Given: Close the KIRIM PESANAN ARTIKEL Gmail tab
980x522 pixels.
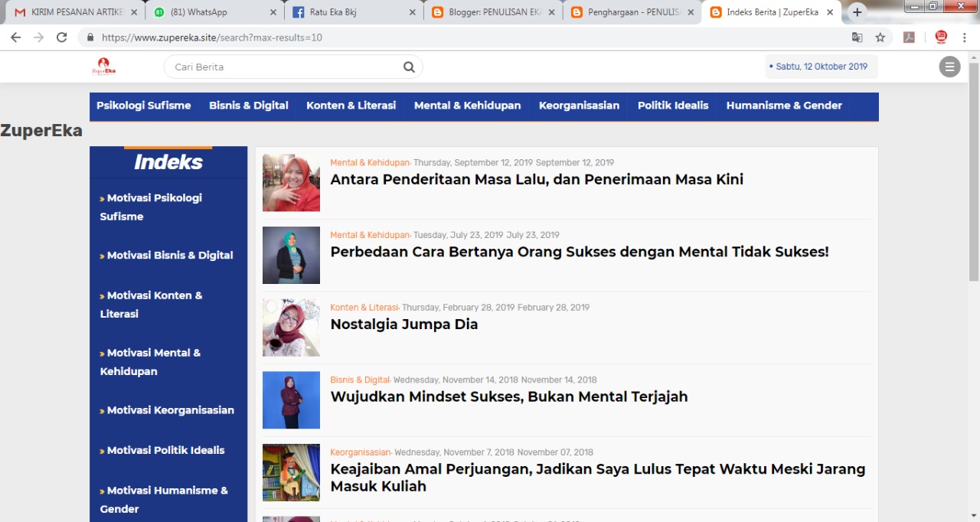Looking at the screenshot, I should (133, 12).
